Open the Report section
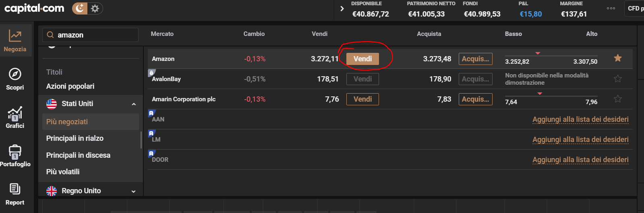The width and height of the screenshot is (644, 213). (x=15, y=194)
